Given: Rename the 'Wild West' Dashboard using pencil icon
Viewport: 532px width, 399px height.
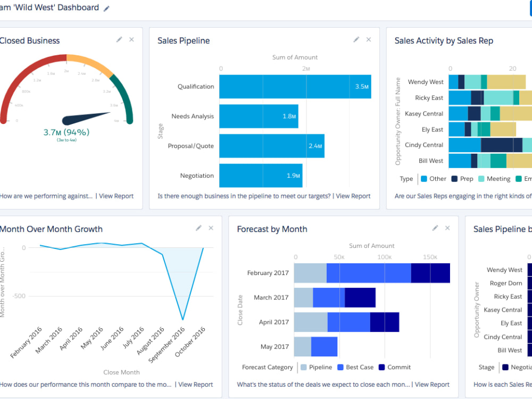Looking at the screenshot, I should pos(106,8).
